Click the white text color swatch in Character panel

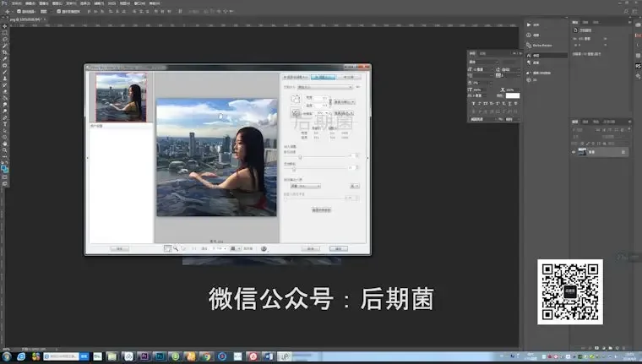(x=513, y=95)
